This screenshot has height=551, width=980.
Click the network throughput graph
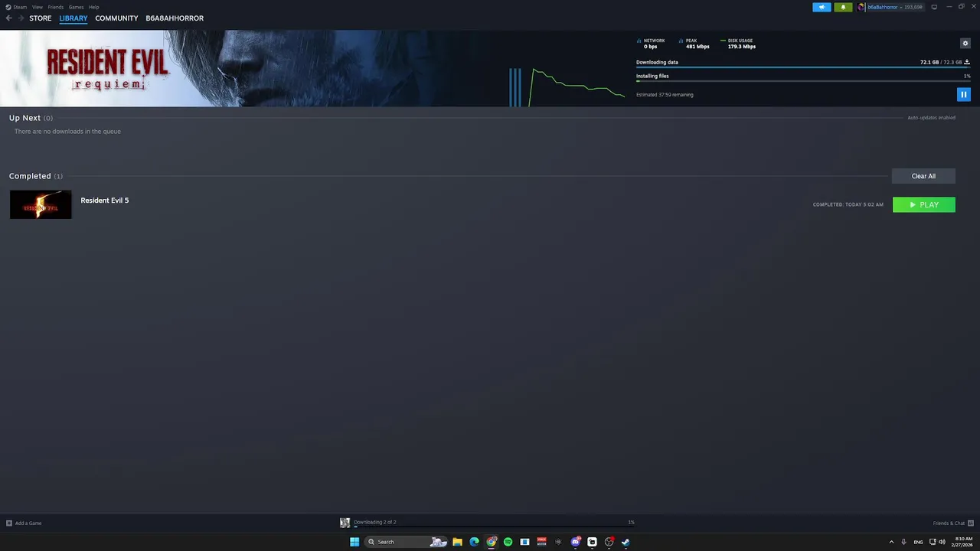pyautogui.click(x=567, y=86)
